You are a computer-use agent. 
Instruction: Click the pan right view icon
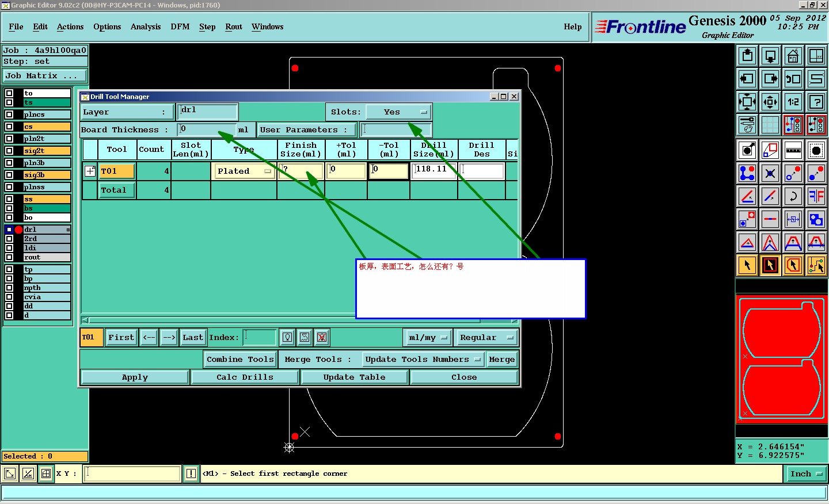[770, 79]
